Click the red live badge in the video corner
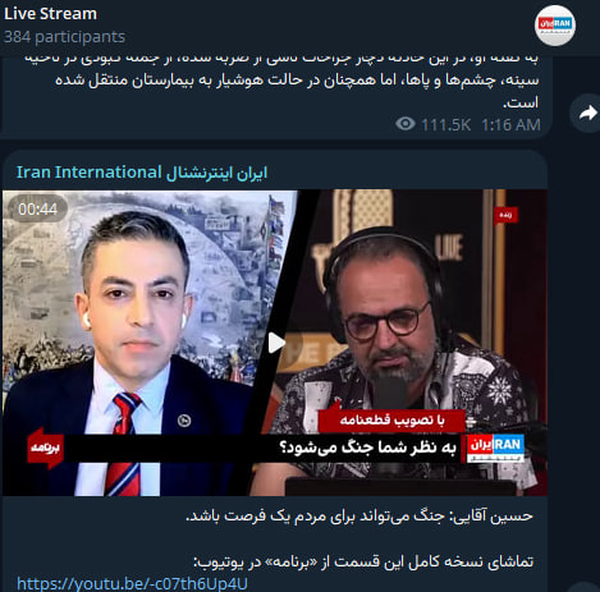The height and width of the screenshot is (592, 600). 506,215
